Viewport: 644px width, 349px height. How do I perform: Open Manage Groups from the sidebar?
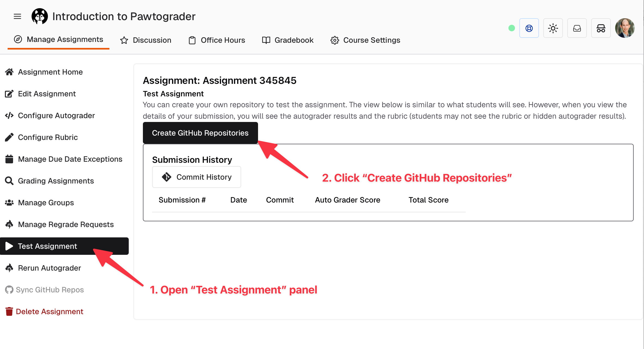[x=46, y=203]
